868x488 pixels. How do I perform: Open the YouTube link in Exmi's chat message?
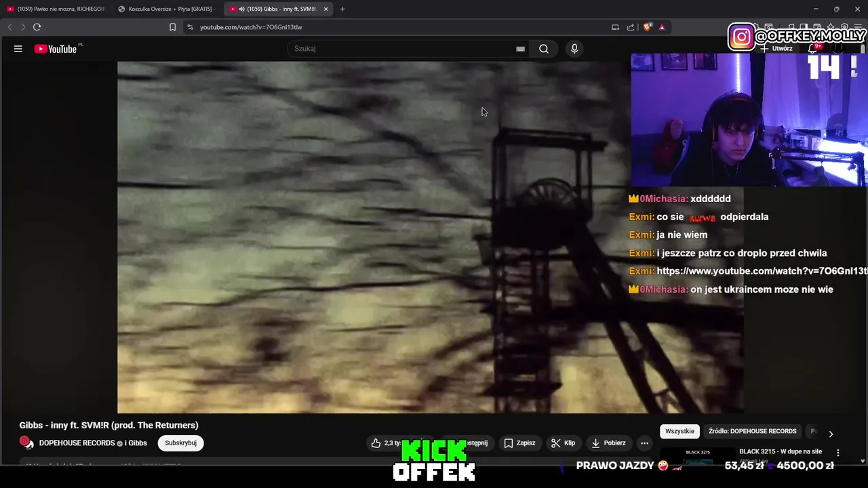762,271
